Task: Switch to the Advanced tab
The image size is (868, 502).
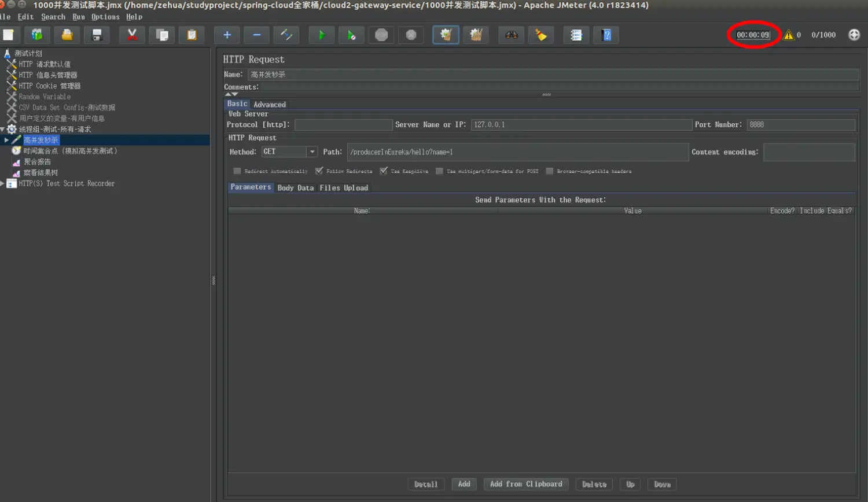Action: point(270,105)
